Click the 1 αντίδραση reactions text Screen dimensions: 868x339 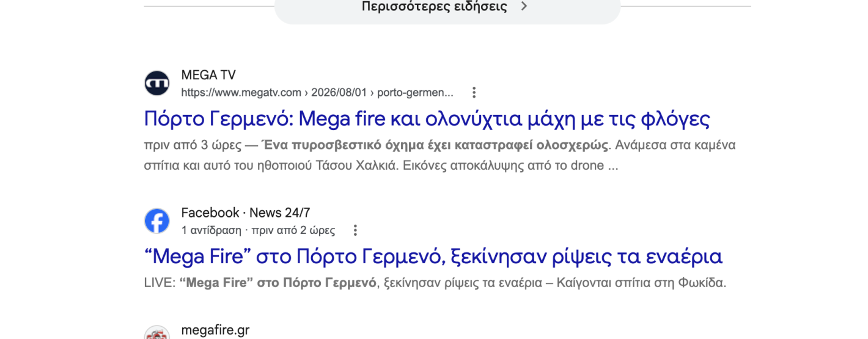click(211, 231)
